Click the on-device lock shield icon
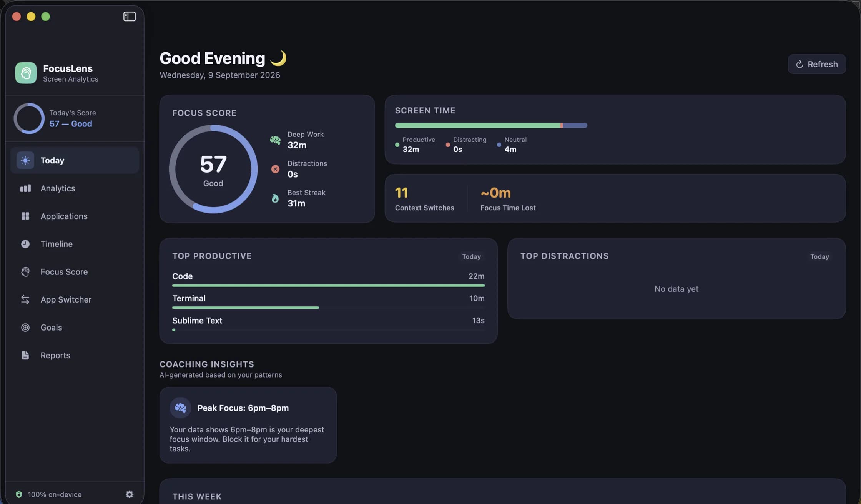 tap(19, 494)
